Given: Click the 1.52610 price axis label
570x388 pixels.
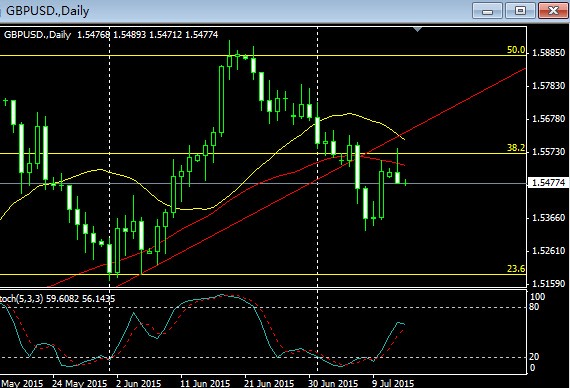Looking at the screenshot, I should click(x=549, y=251).
